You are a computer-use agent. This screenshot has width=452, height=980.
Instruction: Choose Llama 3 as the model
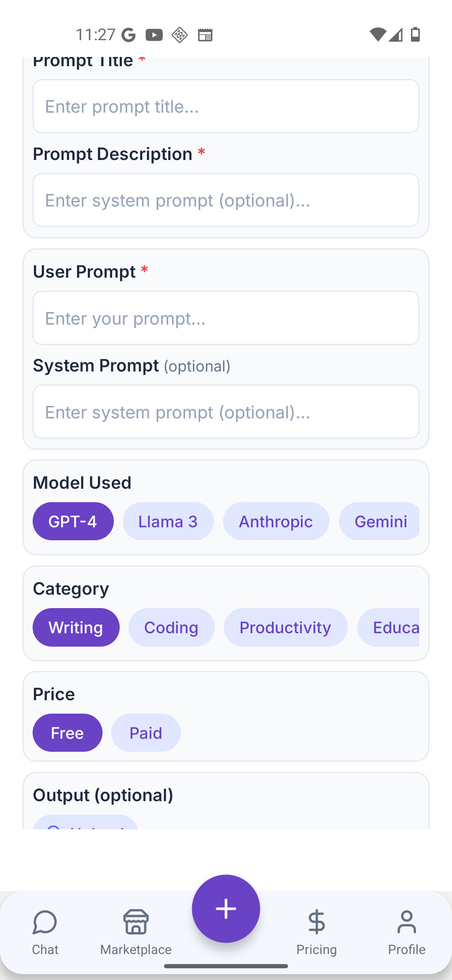(x=168, y=521)
